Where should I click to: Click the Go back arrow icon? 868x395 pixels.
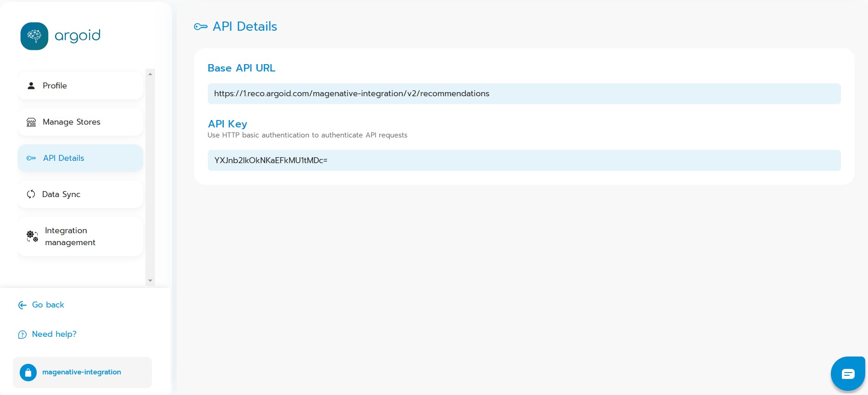(22, 305)
